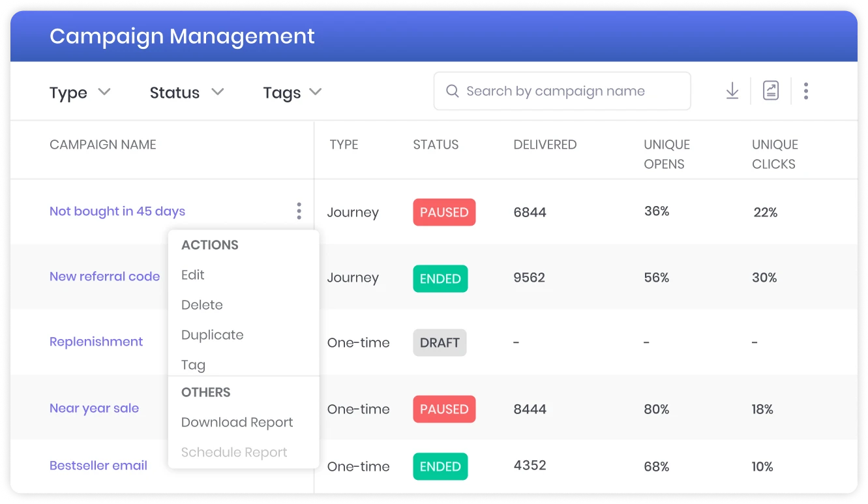Open the 'Near year sale' campaign
Screen dimensions: 868x504
tap(95, 408)
